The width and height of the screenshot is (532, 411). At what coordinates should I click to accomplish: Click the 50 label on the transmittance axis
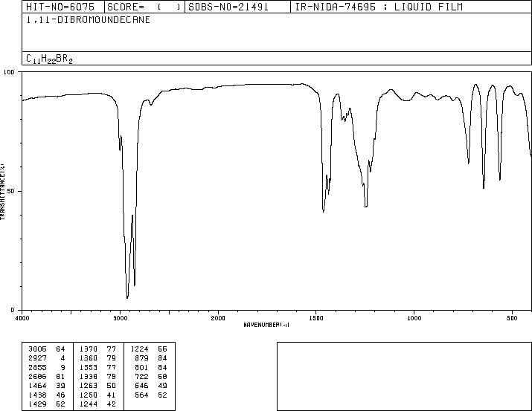pyautogui.click(x=11, y=191)
